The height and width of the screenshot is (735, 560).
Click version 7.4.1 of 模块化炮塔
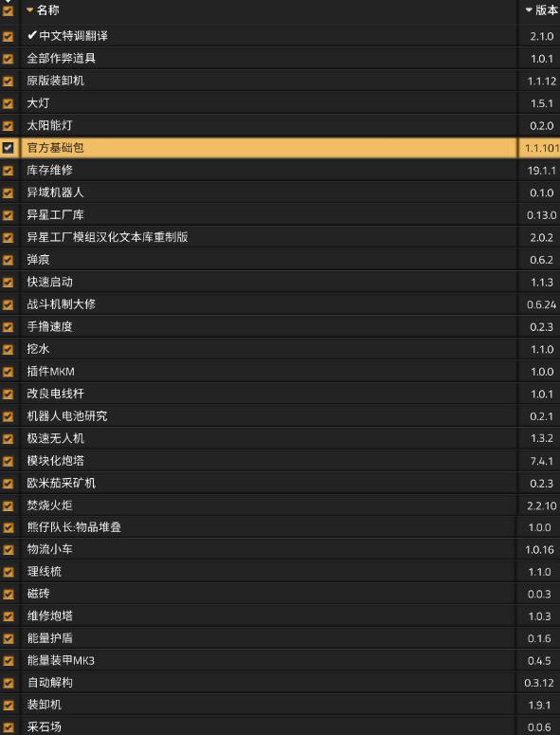[x=542, y=461]
